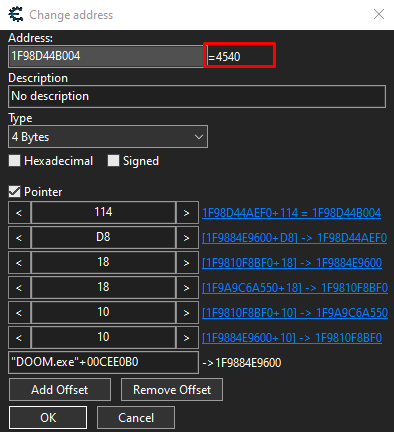Increase offset 114 with right arrow
Viewport: 394px width, 432px height.
(x=187, y=212)
